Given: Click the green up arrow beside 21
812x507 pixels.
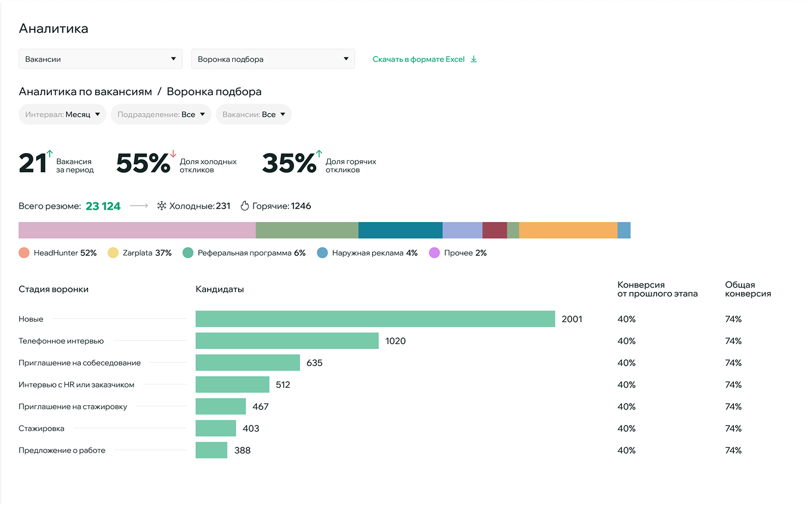Looking at the screenshot, I should [50, 154].
